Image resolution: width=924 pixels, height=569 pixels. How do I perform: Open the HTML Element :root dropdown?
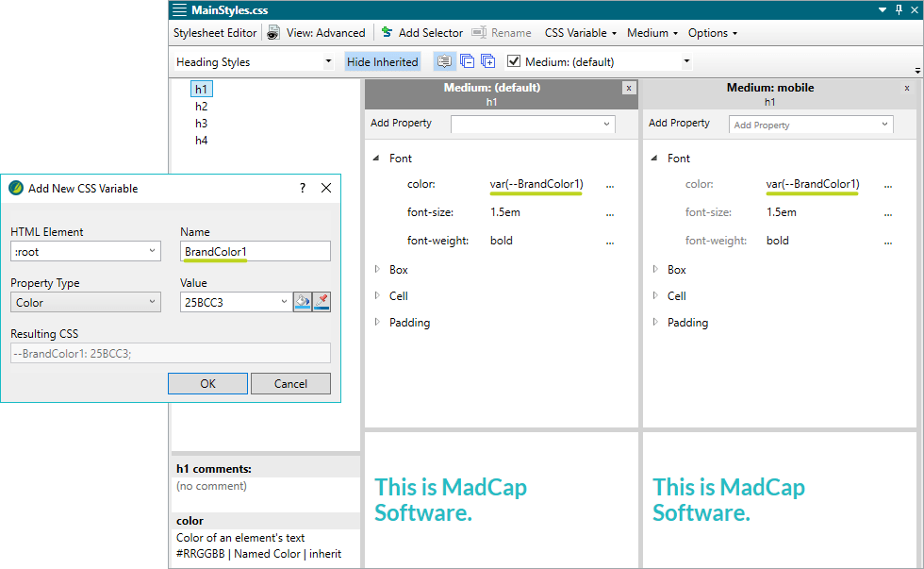pos(86,251)
